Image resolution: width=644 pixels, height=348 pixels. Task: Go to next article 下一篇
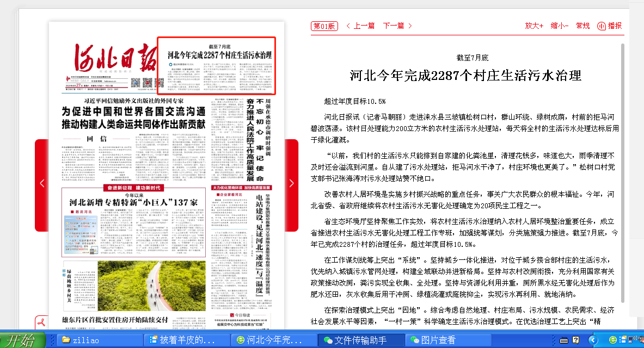(397, 26)
